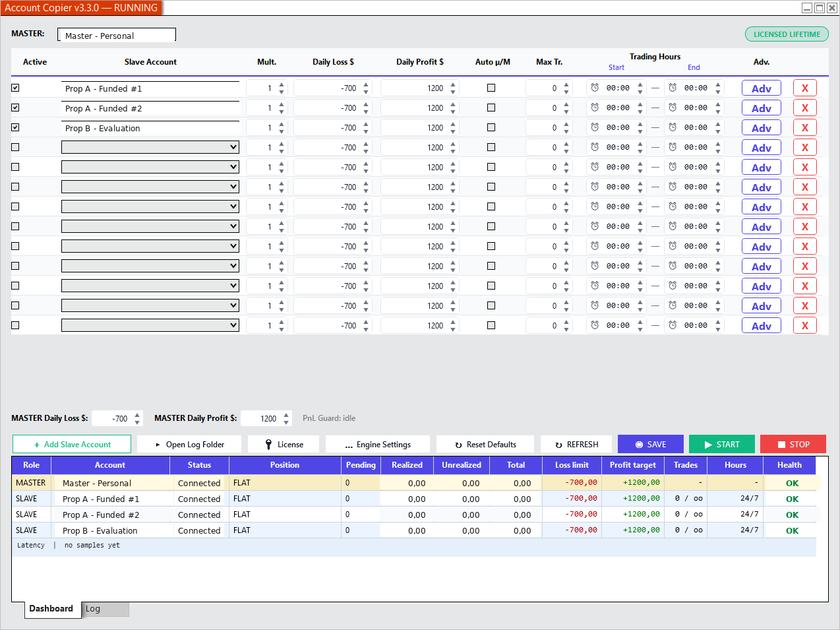
Task: Tick the Active checkbox on the last slave row
Action: coord(15,325)
